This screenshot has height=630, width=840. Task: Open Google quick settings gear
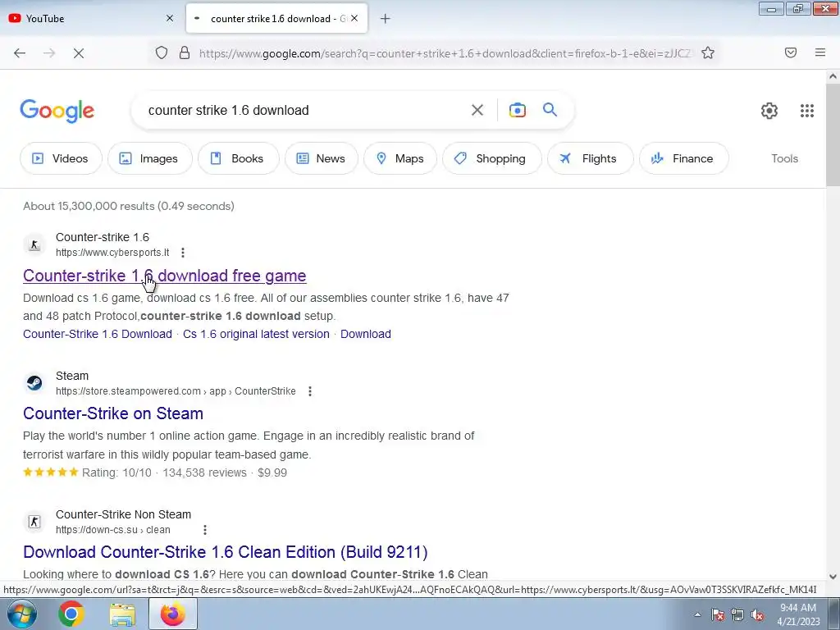pos(769,111)
